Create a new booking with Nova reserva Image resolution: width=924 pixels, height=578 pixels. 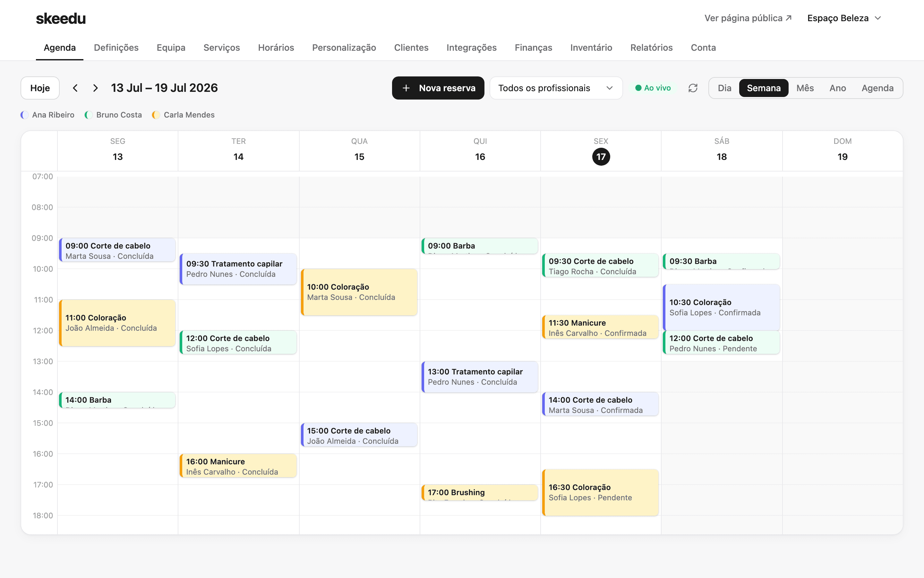pos(438,88)
